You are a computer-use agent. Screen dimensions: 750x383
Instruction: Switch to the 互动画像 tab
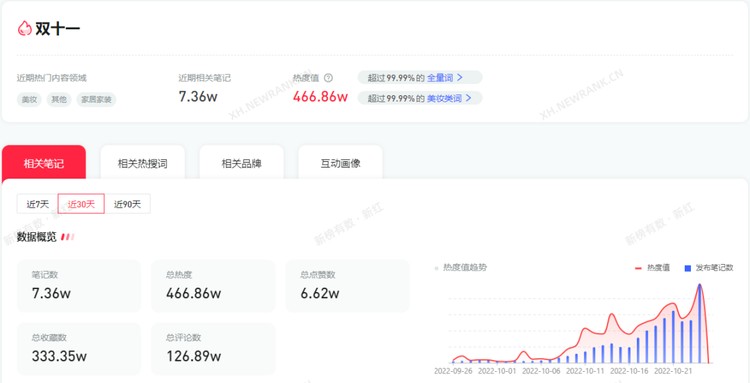pos(341,163)
